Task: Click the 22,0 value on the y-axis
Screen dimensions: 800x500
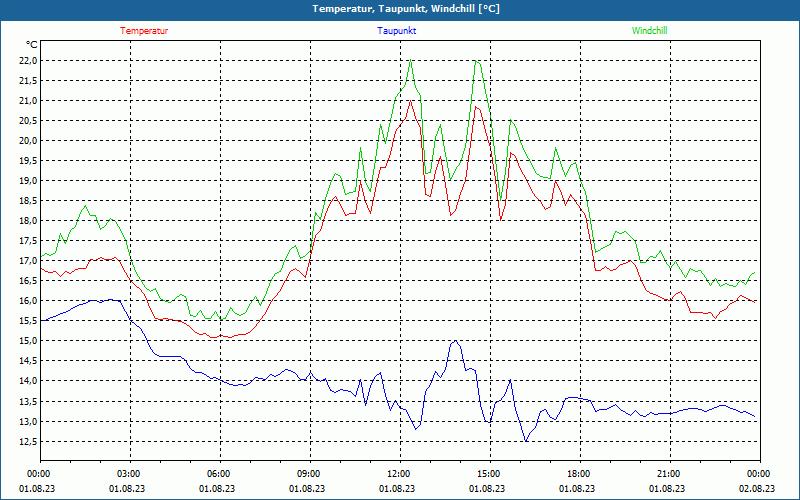Action: (27, 61)
